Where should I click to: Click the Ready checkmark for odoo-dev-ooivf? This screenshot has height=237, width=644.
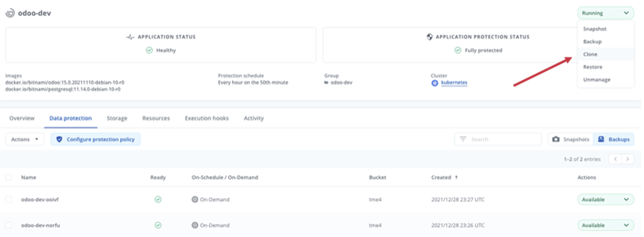coord(158,200)
